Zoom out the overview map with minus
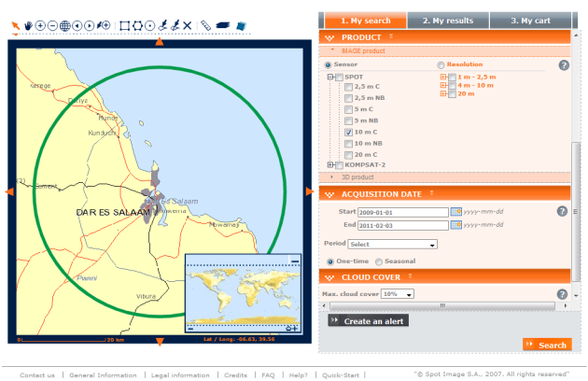588x381 pixels. tap(190, 329)
